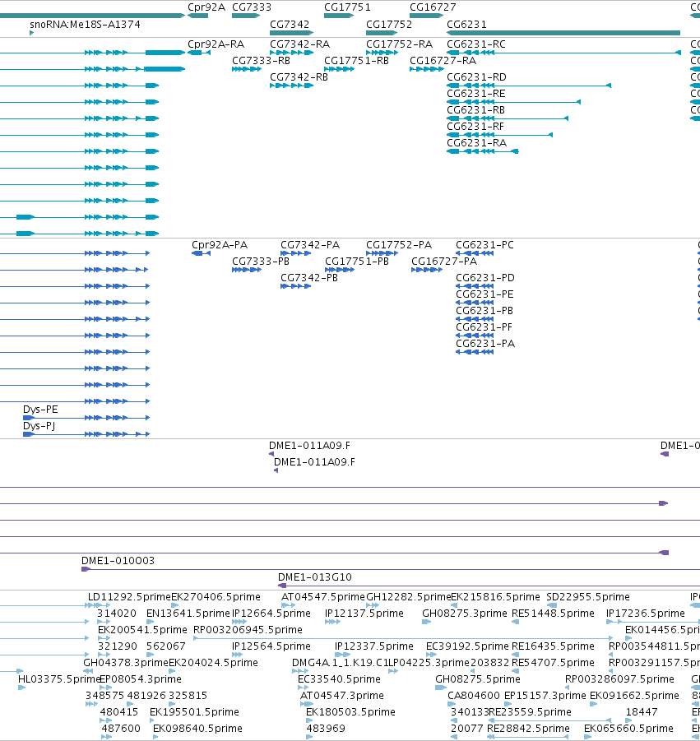The width and height of the screenshot is (700, 741).
Task: Select EST label EC33540.5prime
Action: (x=339, y=679)
